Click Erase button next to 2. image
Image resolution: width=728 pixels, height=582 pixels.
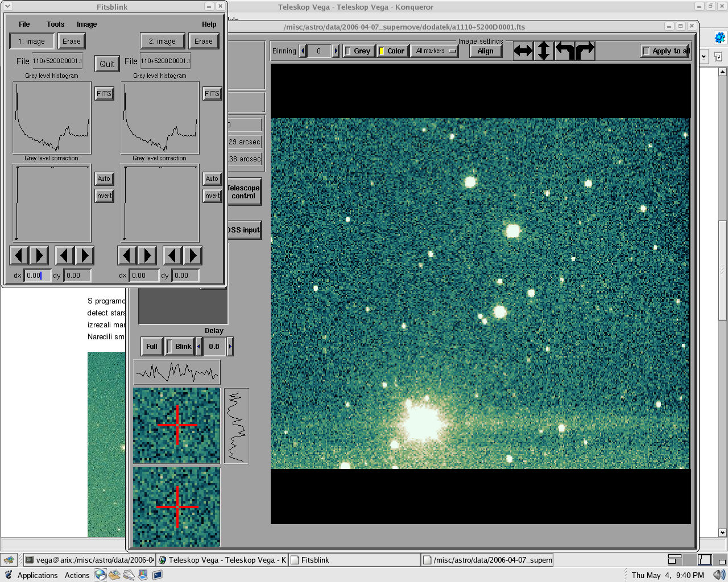coord(203,41)
